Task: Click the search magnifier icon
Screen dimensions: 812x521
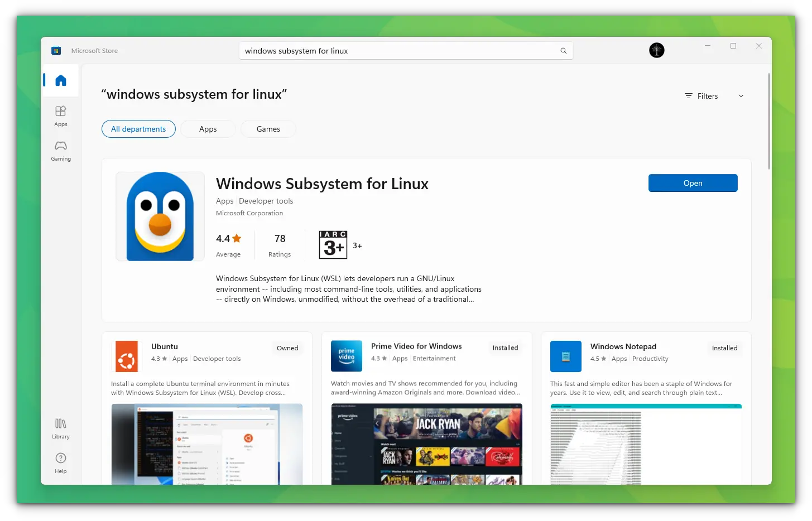Action: coord(564,51)
